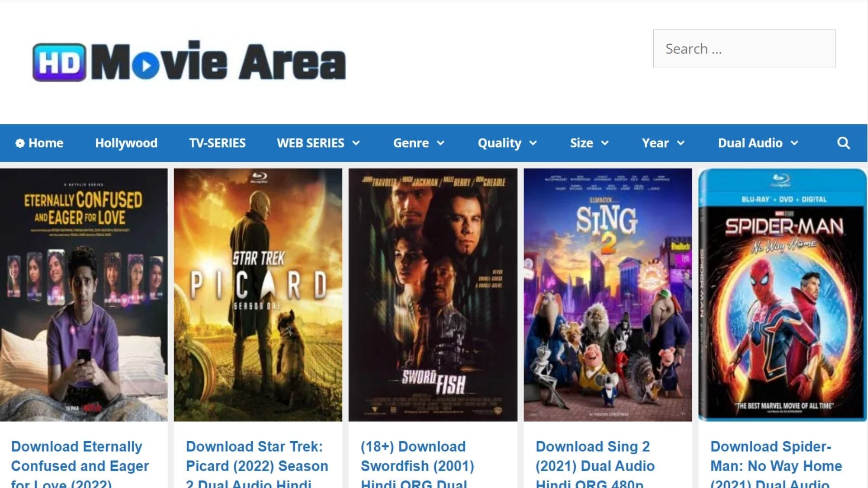Viewport: 868px width, 488px height.
Task: Open the Eternally Confused poster thumbnail
Action: click(x=84, y=295)
